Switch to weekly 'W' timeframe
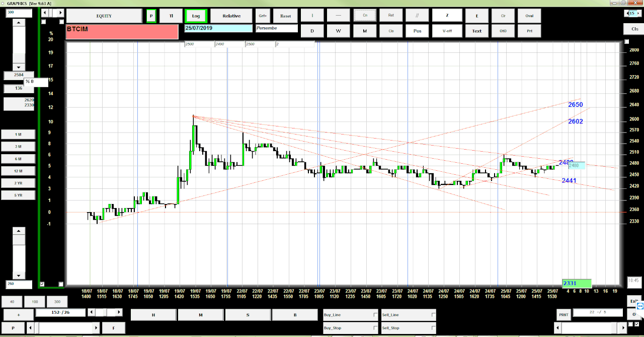This screenshot has height=337, width=644. (339, 31)
